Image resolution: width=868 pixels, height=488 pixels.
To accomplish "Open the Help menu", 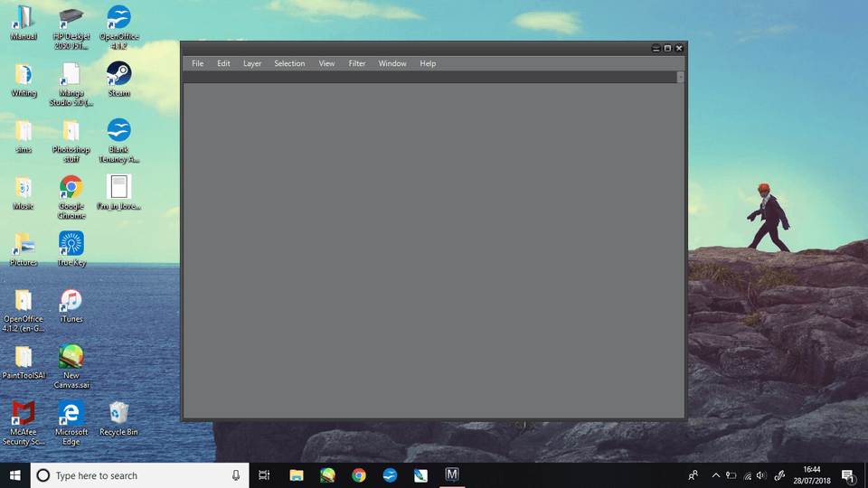I will tap(428, 63).
